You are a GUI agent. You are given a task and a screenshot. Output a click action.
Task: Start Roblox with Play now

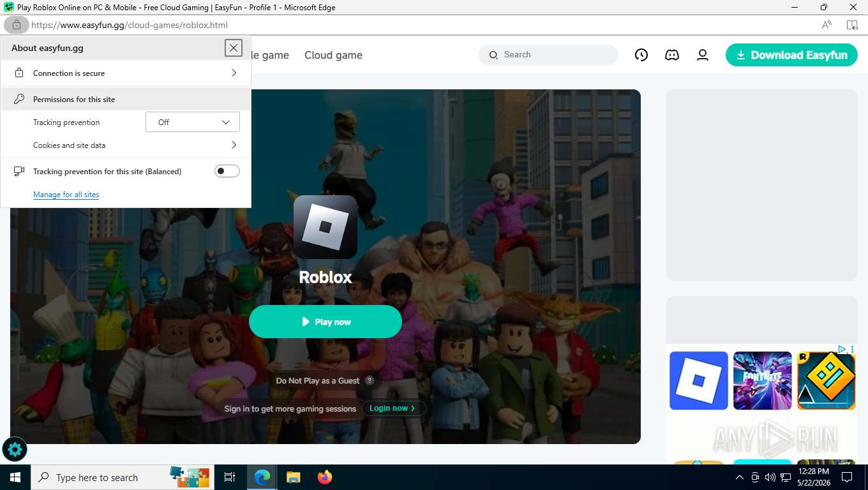pos(325,322)
